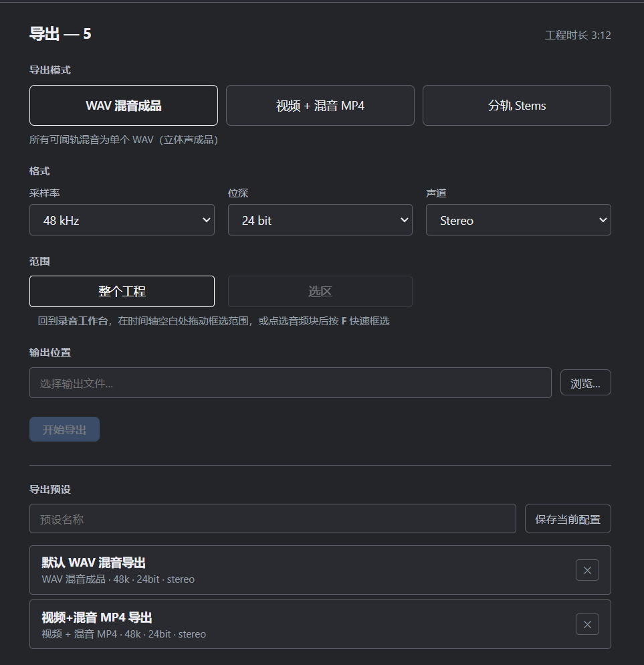The height and width of the screenshot is (665, 644).
Task: Click the 导出 — 5 heading
Action: [x=60, y=33]
